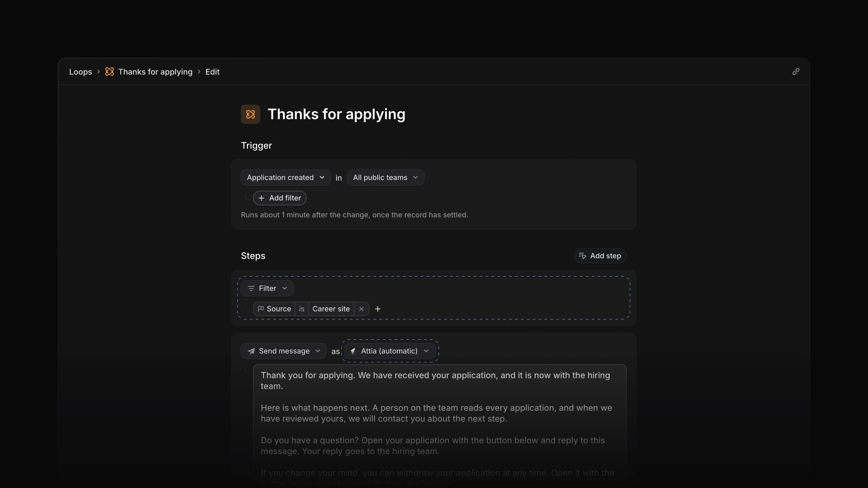Change the Career site filter value
868x488 pixels.
[x=331, y=309]
